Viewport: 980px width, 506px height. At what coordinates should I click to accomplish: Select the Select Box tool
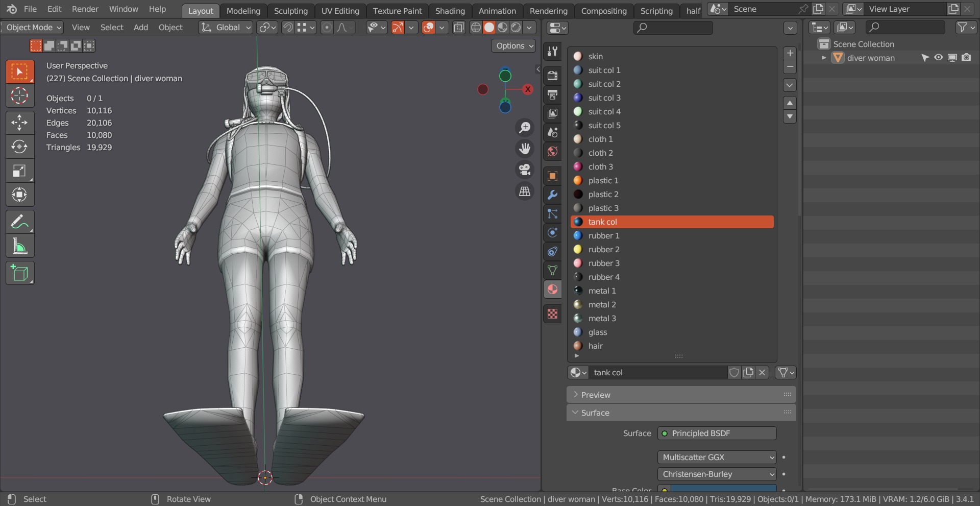[x=20, y=71]
